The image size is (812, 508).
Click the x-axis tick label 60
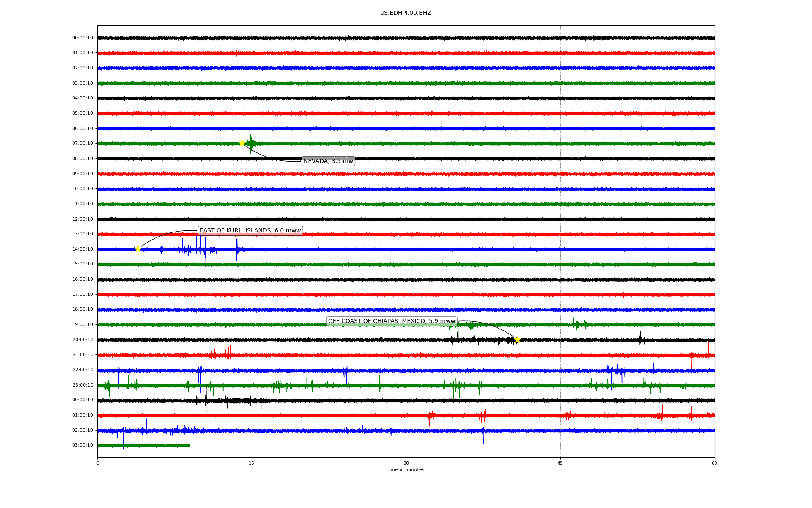coord(714,463)
